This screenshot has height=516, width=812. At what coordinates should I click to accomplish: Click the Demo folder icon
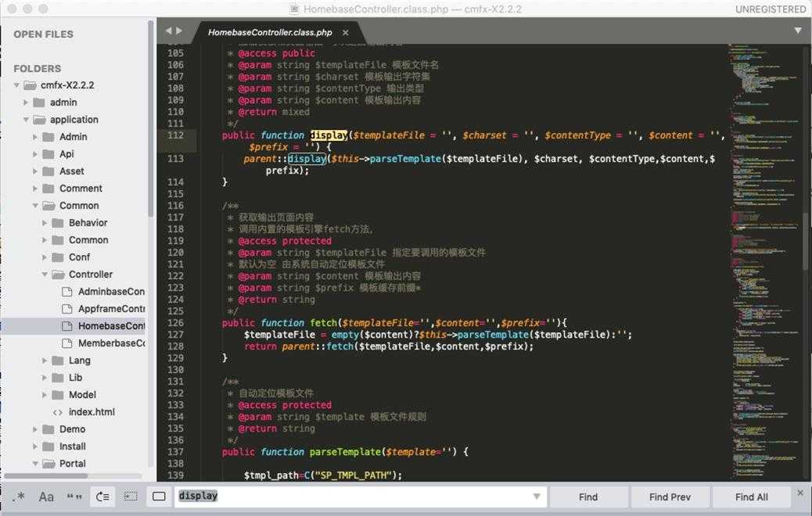[49, 429]
